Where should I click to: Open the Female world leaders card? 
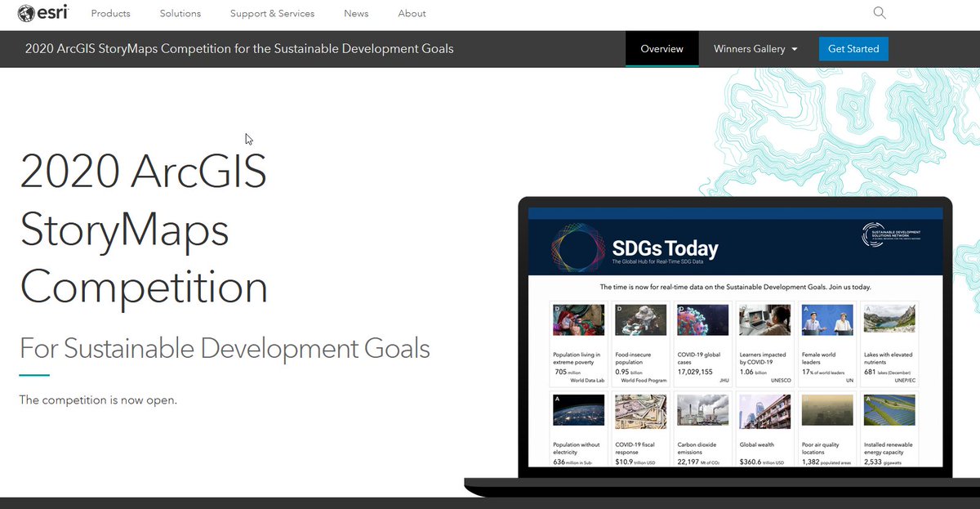pos(827,344)
